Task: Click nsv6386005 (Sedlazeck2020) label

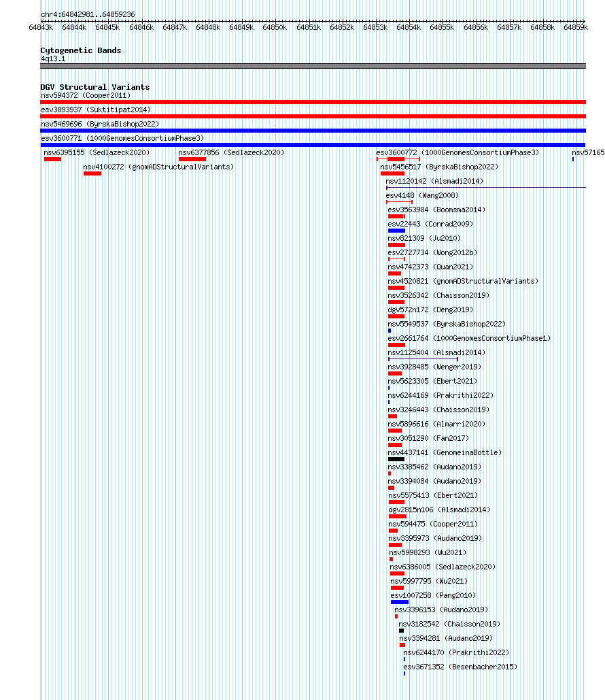Action: coord(443,567)
